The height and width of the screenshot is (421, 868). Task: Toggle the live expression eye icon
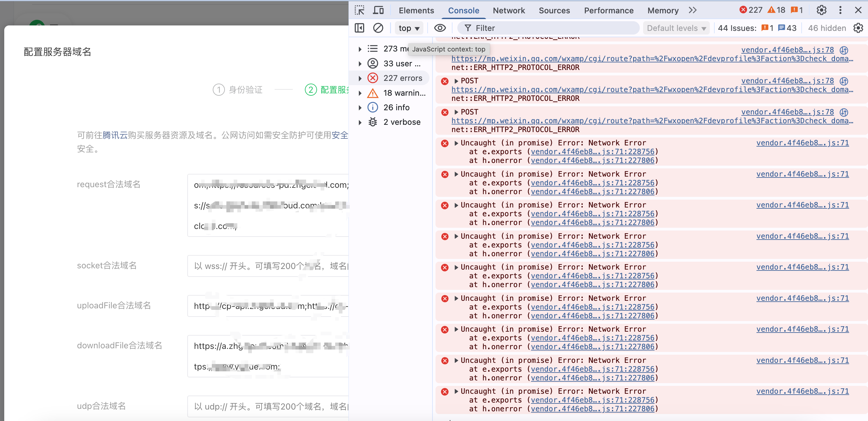pos(440,28)
